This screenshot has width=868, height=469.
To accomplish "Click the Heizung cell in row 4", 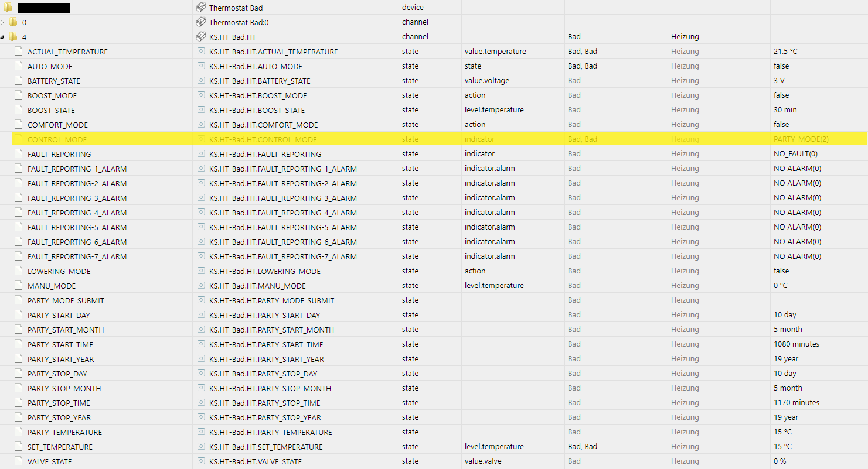I will 685,37.
